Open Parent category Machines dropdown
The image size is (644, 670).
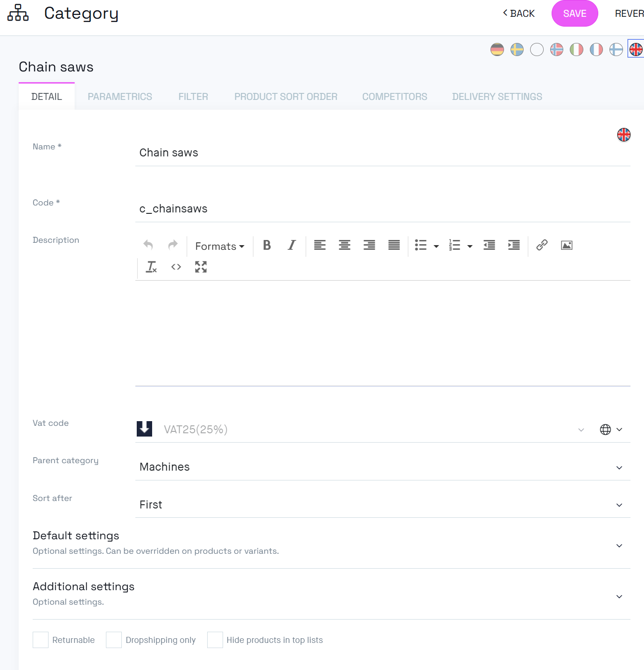pos(383,467)
